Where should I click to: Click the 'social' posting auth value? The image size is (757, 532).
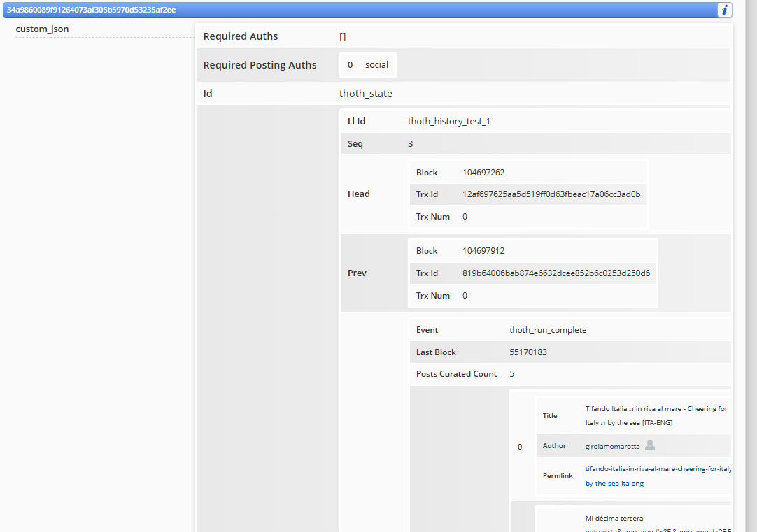[x=376, y=64]
